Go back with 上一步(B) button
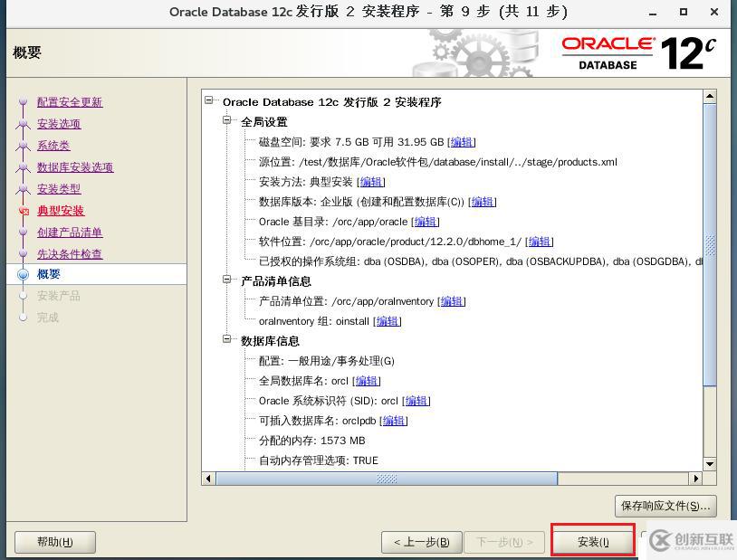737x560 pixels. 422,542
